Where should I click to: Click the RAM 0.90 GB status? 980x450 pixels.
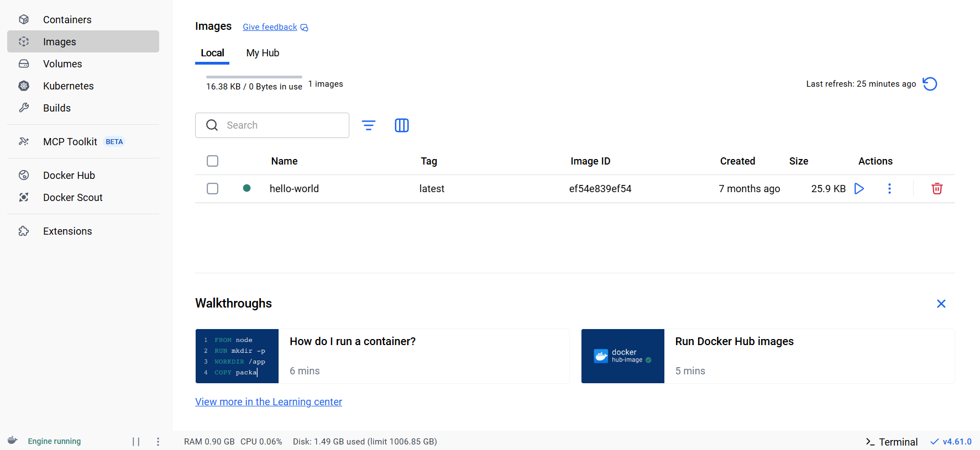pos(209,442)
